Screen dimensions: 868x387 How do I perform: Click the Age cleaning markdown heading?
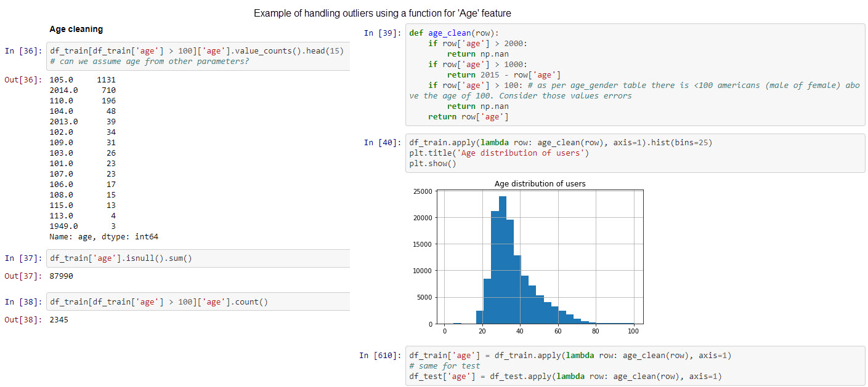76,29
